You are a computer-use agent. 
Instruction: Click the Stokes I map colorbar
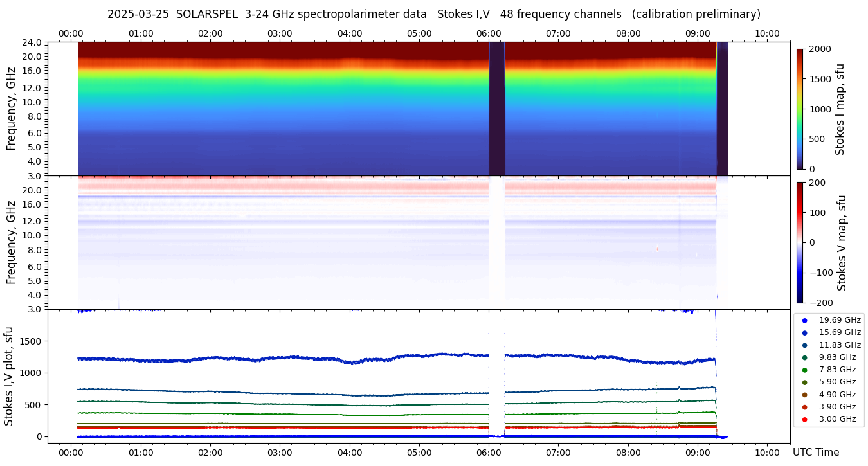[800, 109]
